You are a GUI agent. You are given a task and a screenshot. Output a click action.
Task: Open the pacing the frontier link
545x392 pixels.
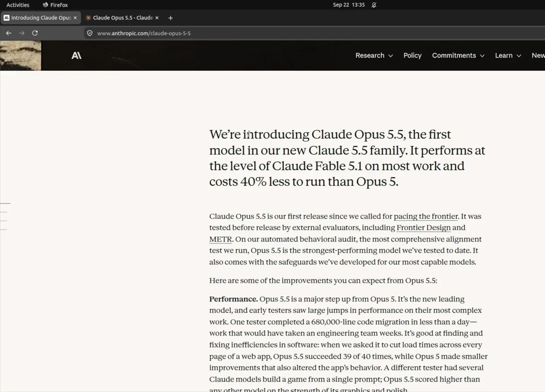[x=426, y=216]
